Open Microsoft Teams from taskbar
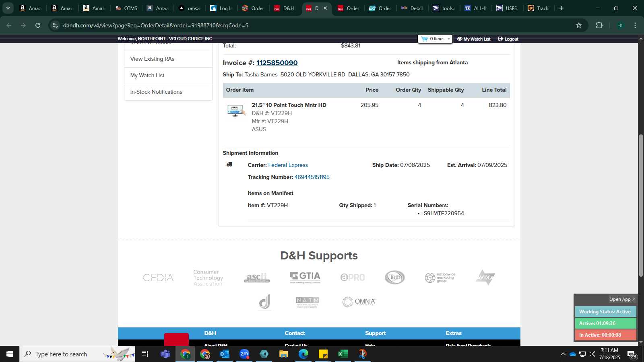The image size is (644, 362). pos(165,354)
